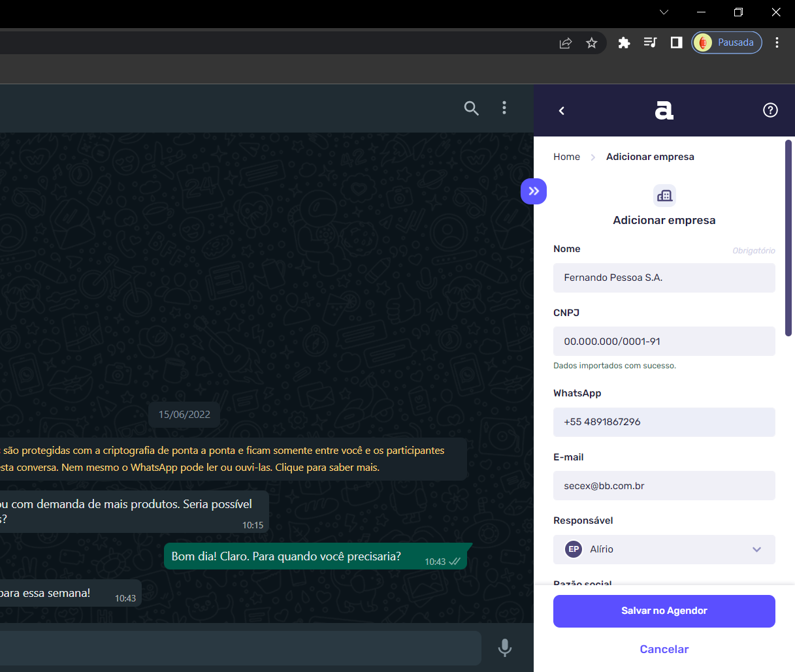Bookmark the page with the star icon
The image size is (795, 672).
click(592, 42)
